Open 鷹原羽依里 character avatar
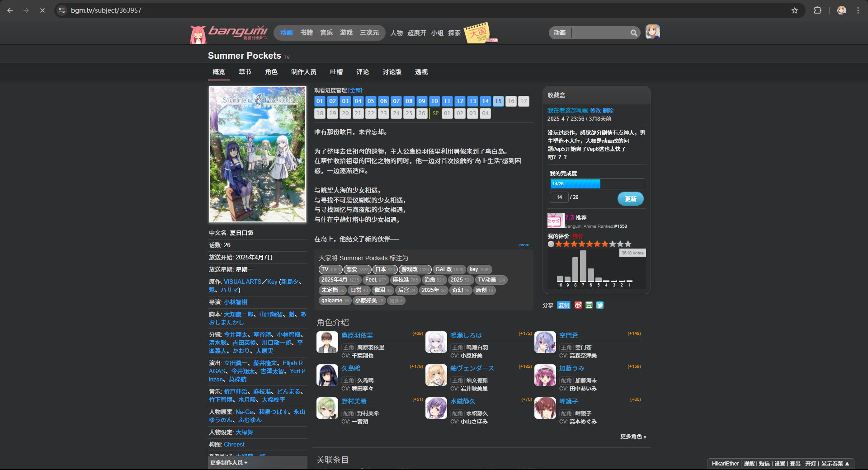The height and width of the screenshot is (470, 868). [x=327, y=342]
